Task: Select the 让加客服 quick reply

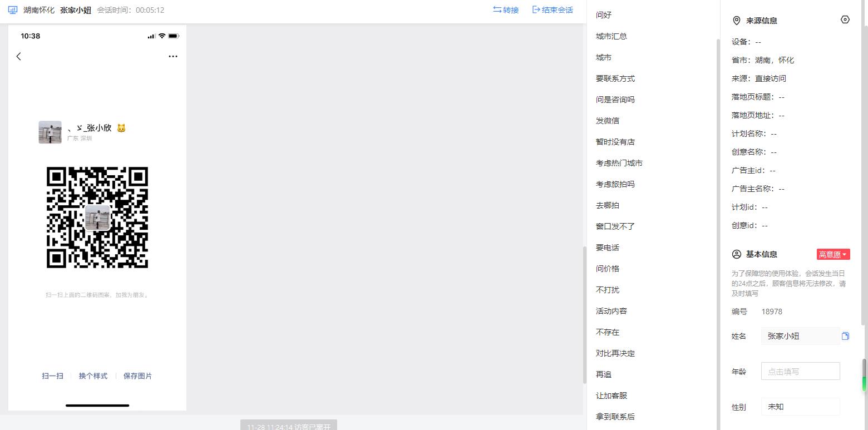Action: point(611,396)
